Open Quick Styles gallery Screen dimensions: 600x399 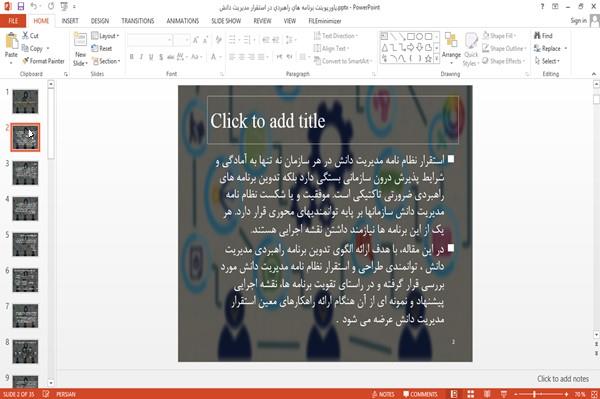pyautogui.click(x=471, y=49)
